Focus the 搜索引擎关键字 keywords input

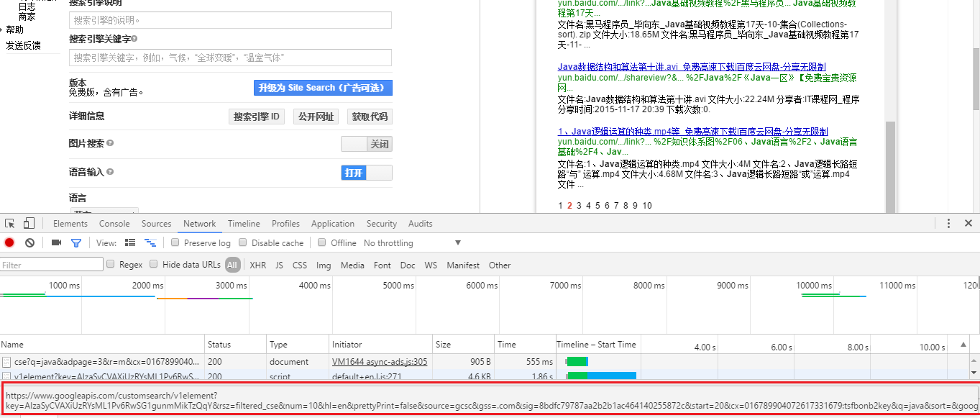point(230,58)
